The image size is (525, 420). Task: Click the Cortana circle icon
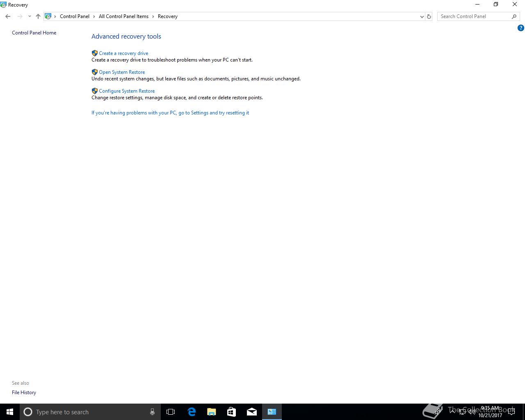28,412
